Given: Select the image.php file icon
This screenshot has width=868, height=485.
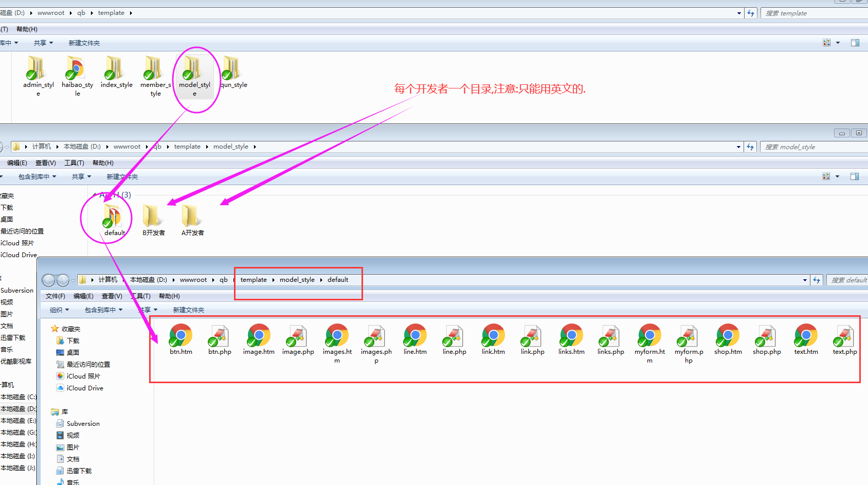Looking at the screenshot, I should [x=298, y=336].
